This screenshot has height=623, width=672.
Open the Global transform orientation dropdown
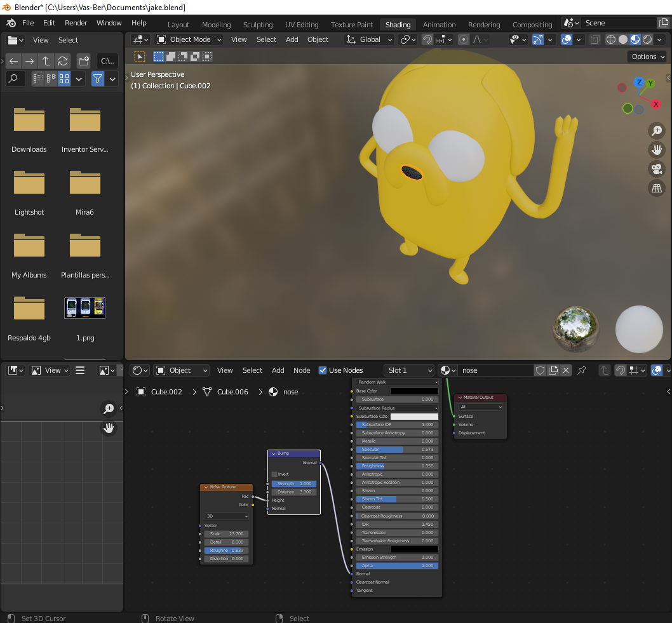(x=370, y=40)
